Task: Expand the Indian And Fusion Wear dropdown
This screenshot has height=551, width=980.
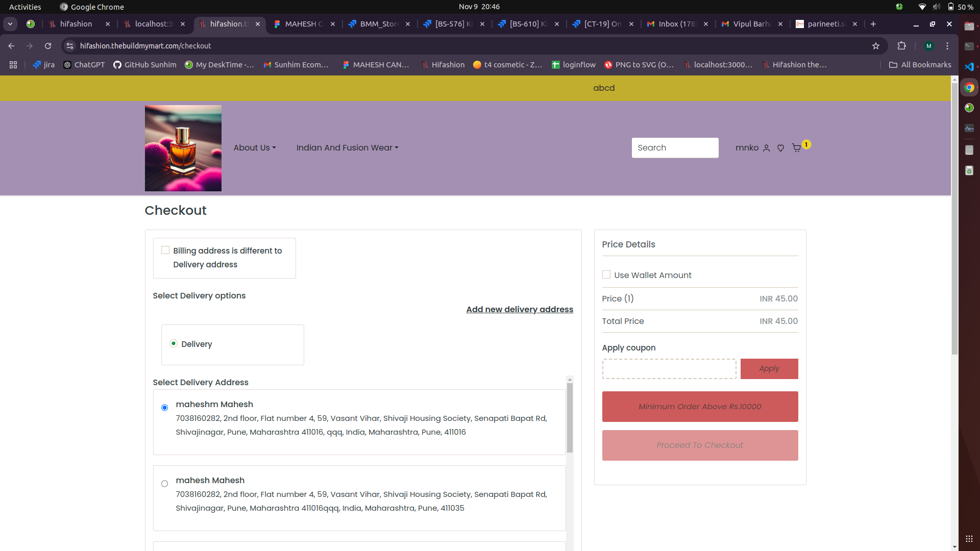Action: click(x=347, y=148)
